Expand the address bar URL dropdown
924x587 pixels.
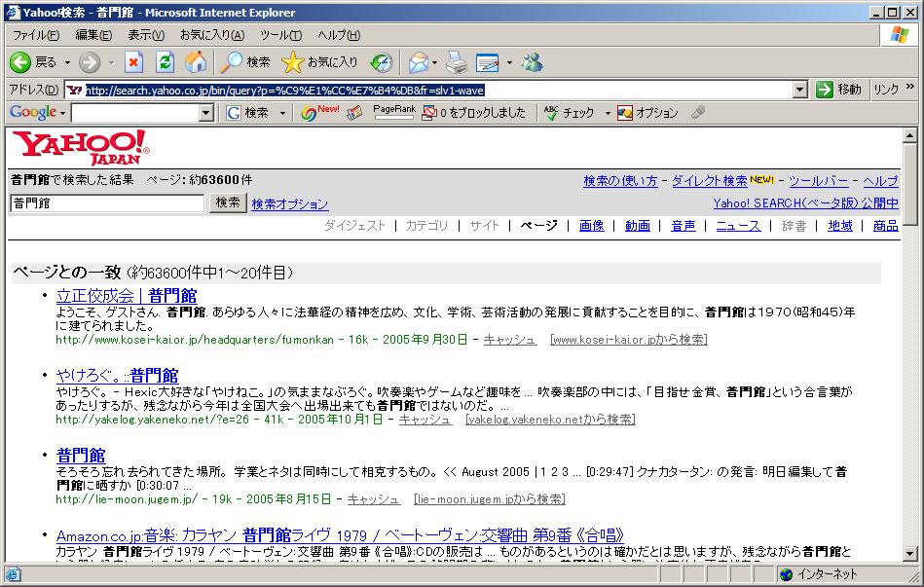coord(800,90)
